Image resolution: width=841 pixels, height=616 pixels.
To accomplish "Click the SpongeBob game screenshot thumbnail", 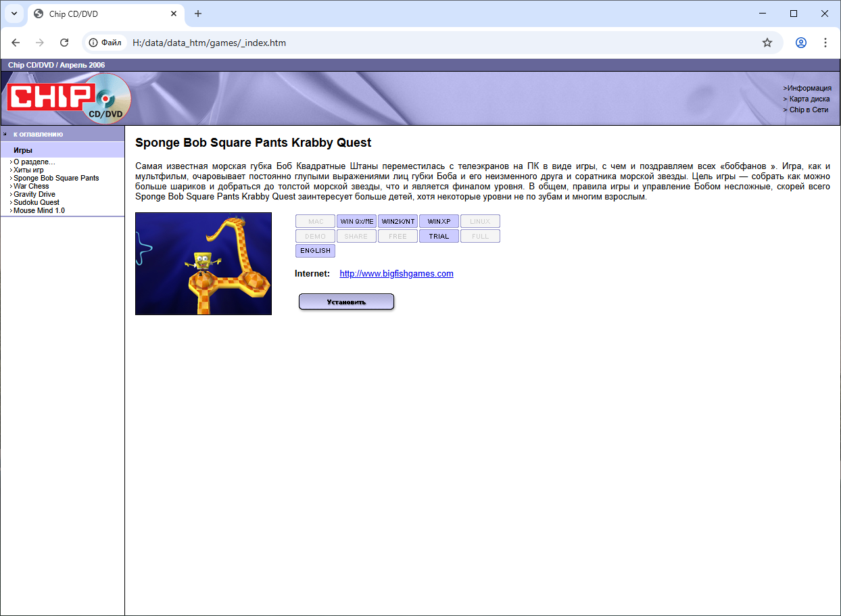I will point(203,264).
